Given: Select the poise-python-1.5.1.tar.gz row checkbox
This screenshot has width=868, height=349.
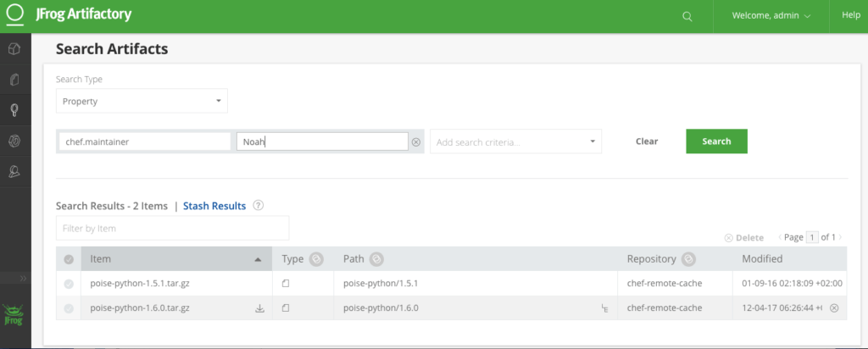Looking at the screenshot, I should click(x=69, y=284).
